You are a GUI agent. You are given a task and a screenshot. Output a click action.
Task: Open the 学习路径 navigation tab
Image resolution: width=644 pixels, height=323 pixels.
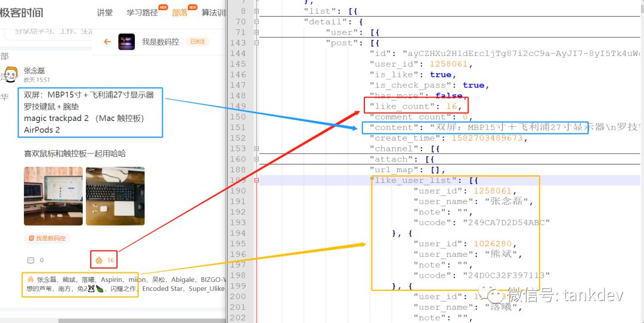click(142, 13)
